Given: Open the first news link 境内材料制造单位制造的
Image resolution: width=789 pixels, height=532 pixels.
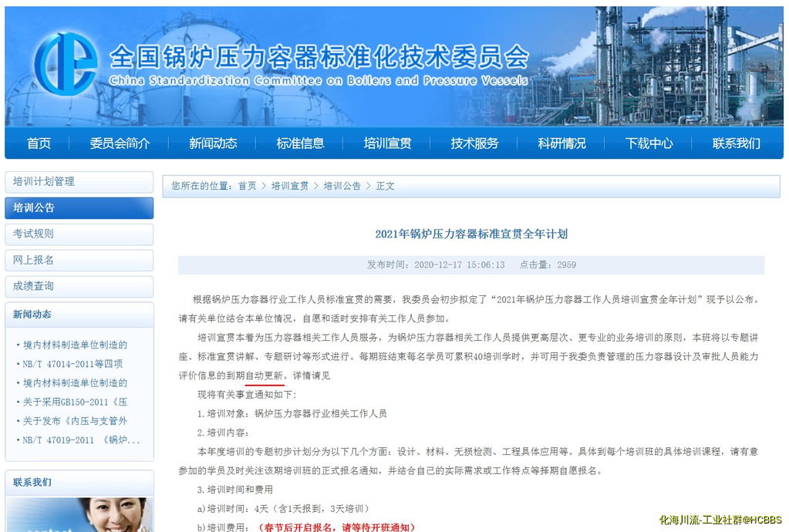Looking at the screenshot, I should 75,345.
